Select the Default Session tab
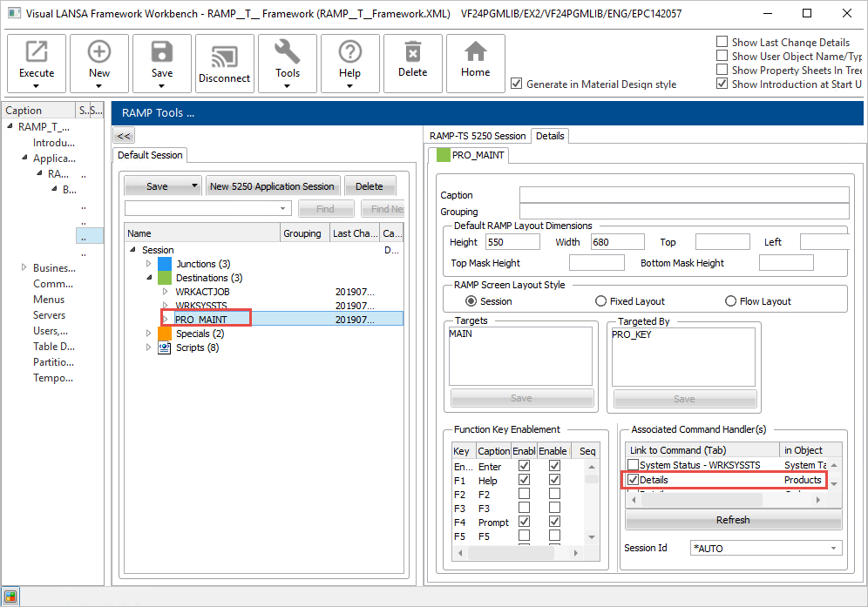The width and height of the screenshot is (868, 607). pyautogui.click(x=151, y=155)
